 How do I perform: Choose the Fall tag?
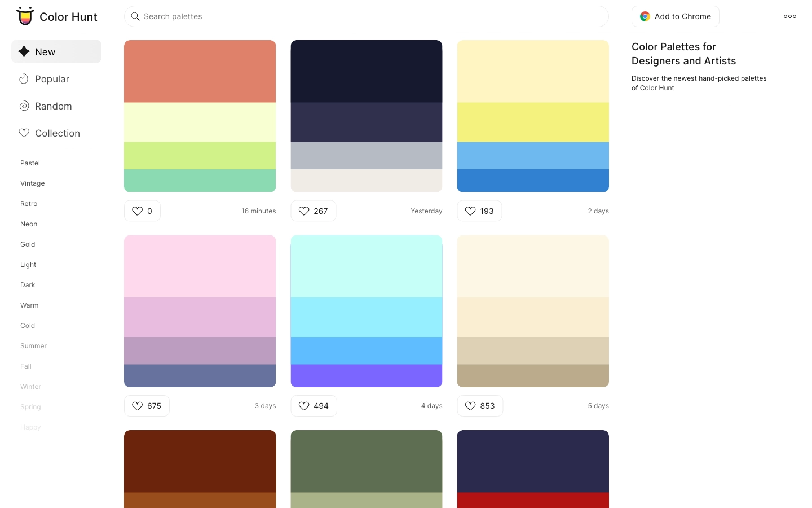point(26,366)
